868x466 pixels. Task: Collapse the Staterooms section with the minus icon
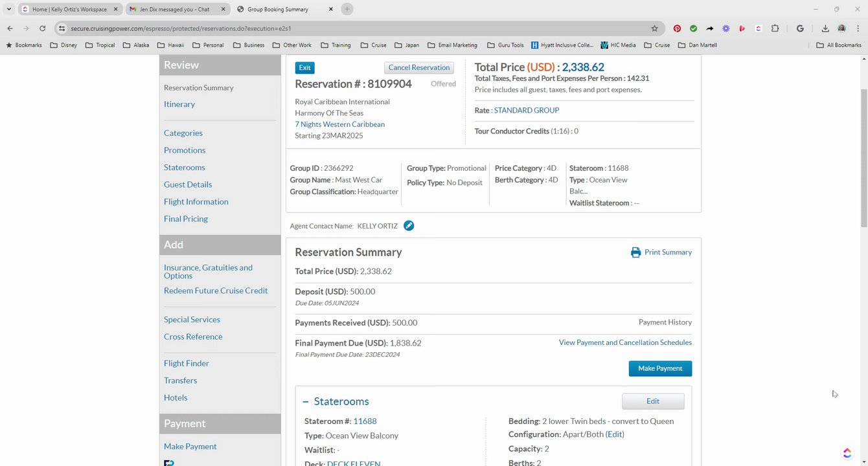click(306, 402)
